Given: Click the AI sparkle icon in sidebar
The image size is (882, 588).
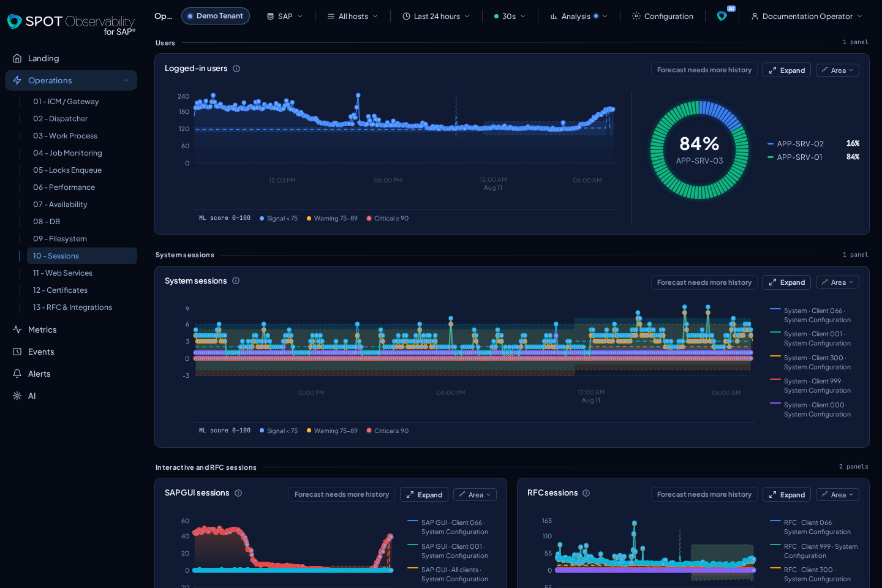Looking at the screenshot, I should tap(17, 396).
